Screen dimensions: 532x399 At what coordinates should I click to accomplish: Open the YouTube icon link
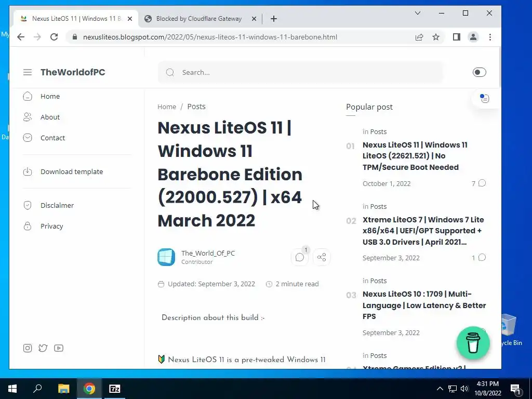tap(59, 348)
